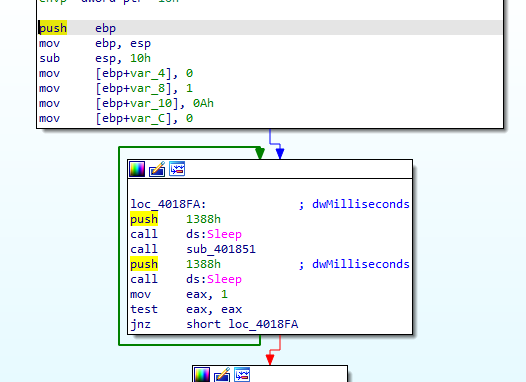
Task: Open node color picker on loc_4018FA block
Action: click(137, 169)
